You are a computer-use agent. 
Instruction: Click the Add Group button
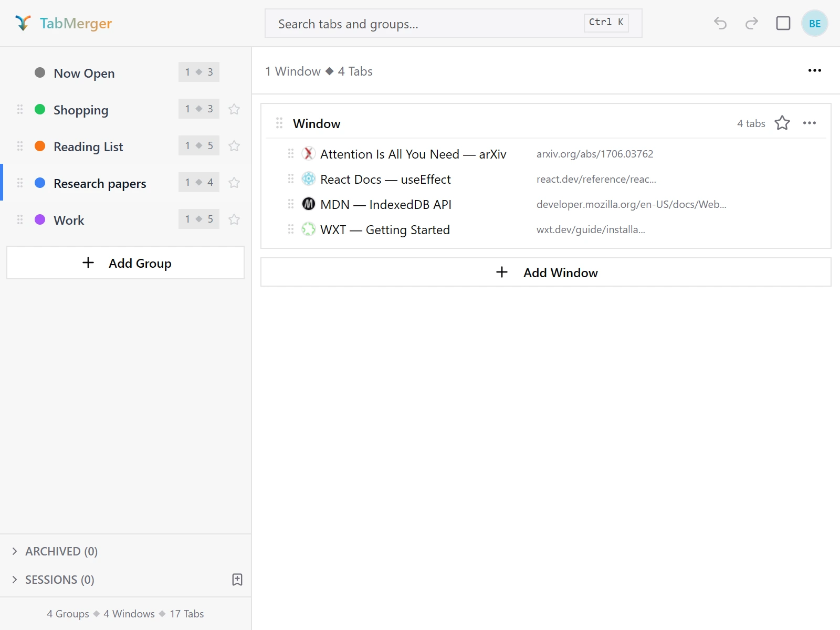coord(125,262)
